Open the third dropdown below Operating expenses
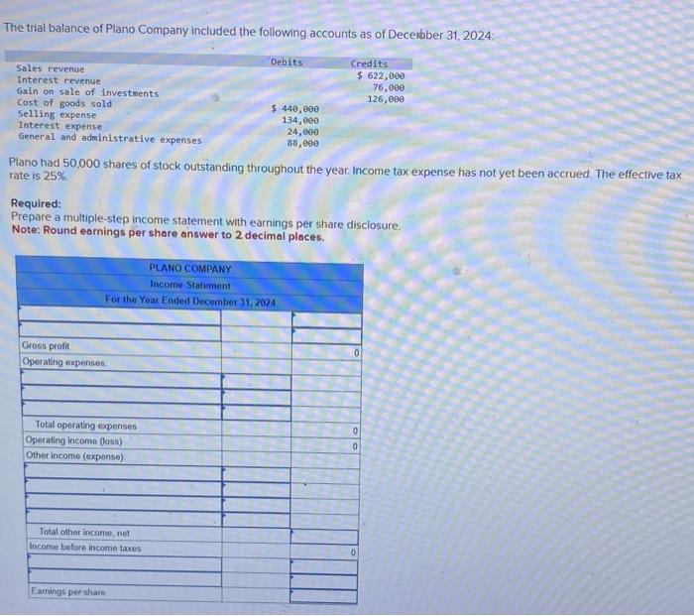This screenshot has width=694, height=616. coord(122,410)
